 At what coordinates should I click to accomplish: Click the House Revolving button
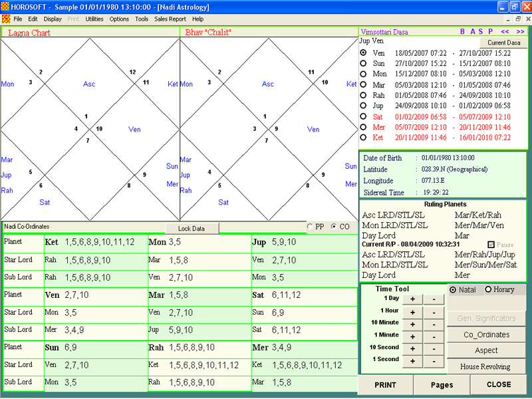[x=485, y=366]
